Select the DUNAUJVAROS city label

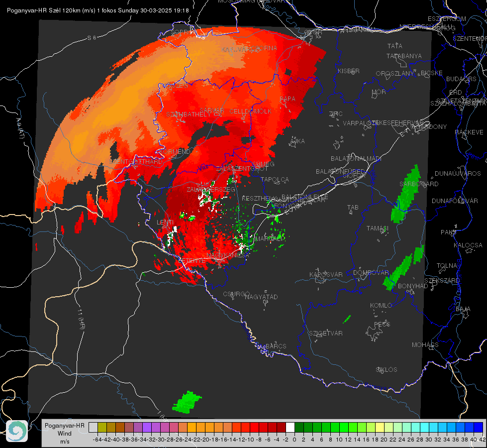coord(458,173)
